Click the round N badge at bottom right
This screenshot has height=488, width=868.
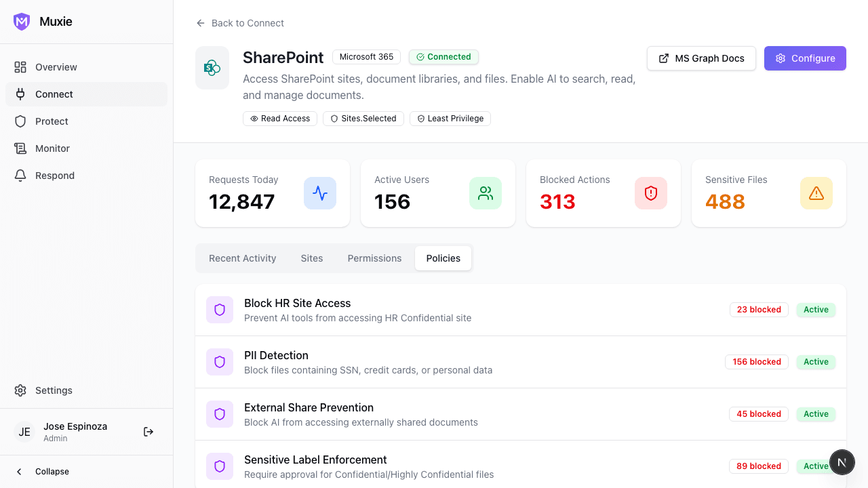click(842, 463)
